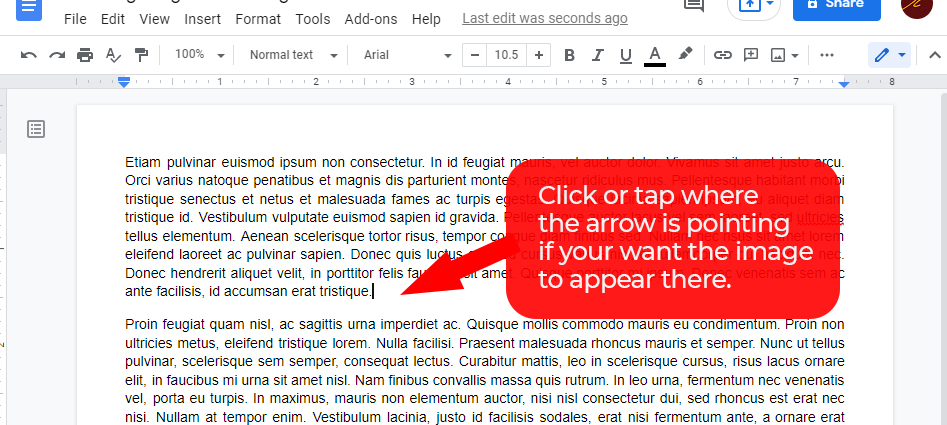Click the insert image icon
This screenshot has height=425, width=947.
click(778, 55)
